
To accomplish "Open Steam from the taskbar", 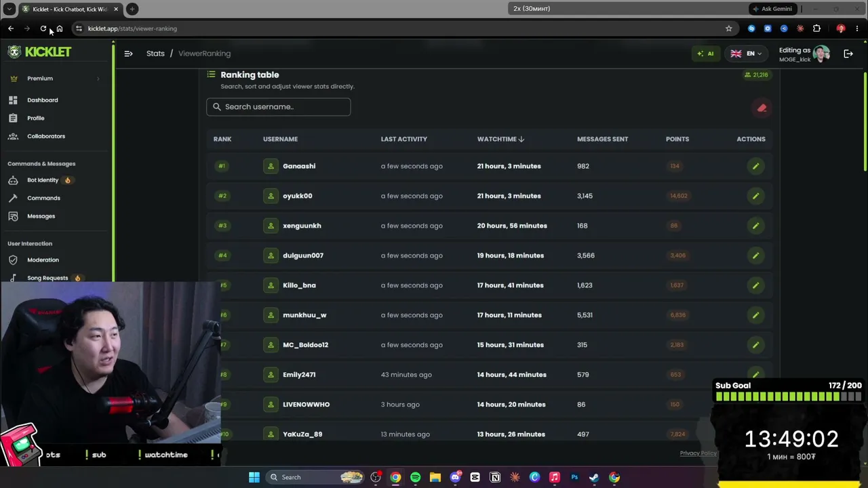I will [x=594, y=477].
